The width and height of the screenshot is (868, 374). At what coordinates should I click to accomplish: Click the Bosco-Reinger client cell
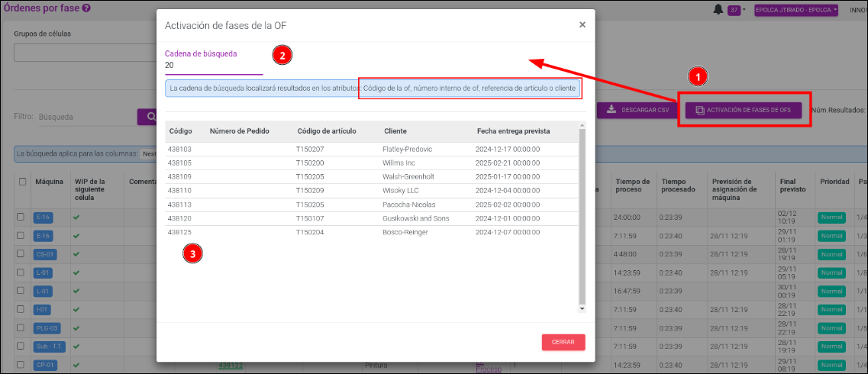(405, 232)
